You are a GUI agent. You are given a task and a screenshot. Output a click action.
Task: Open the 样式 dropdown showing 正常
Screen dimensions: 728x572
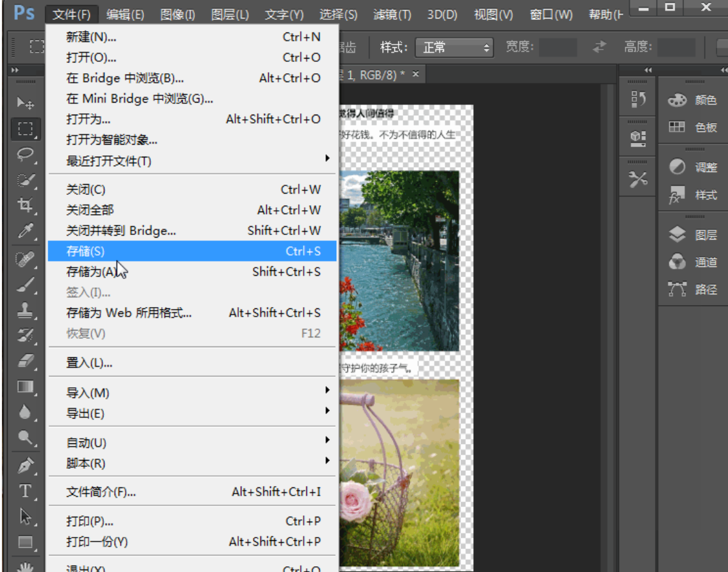[453, 47]
